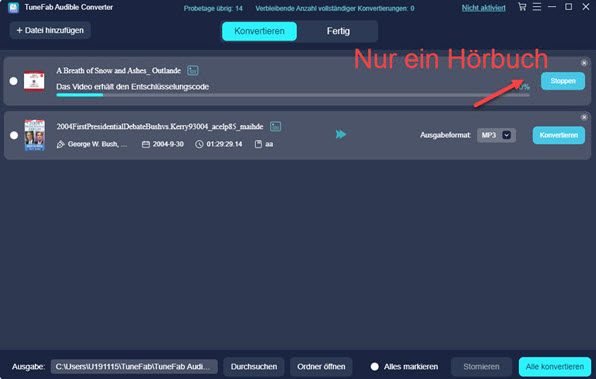
Task: Click the conversion progress bar of first audiobook
Action: (x=293, y=95)
